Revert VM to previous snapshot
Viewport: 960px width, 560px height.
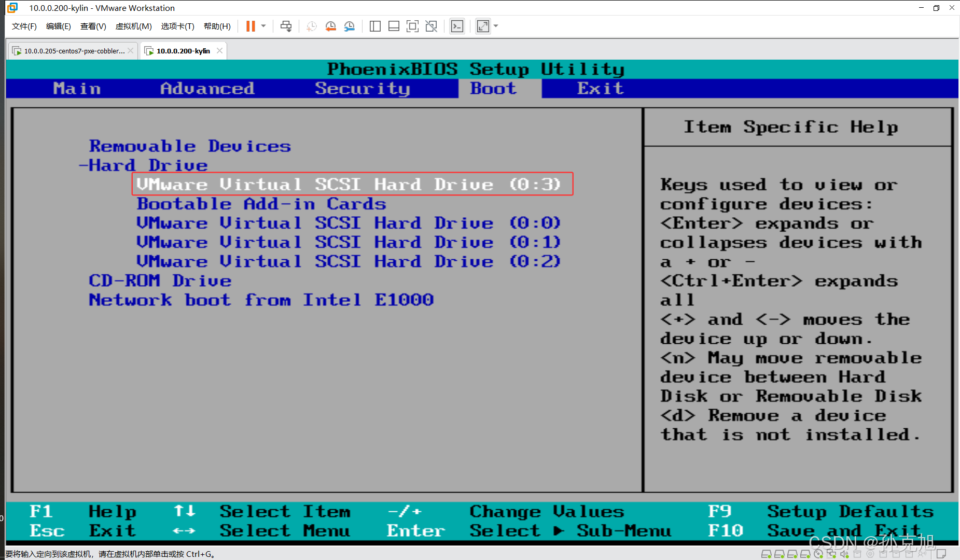(330, 26)
